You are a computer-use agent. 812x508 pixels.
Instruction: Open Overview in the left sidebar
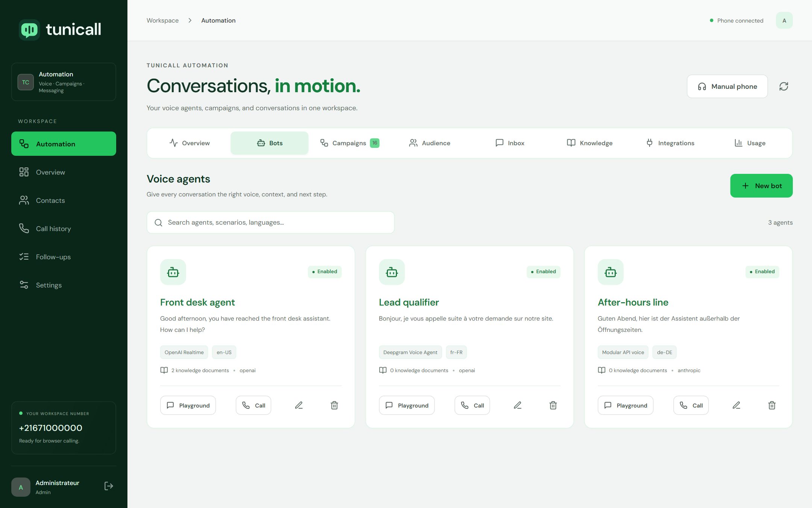(x=64, y=172)
